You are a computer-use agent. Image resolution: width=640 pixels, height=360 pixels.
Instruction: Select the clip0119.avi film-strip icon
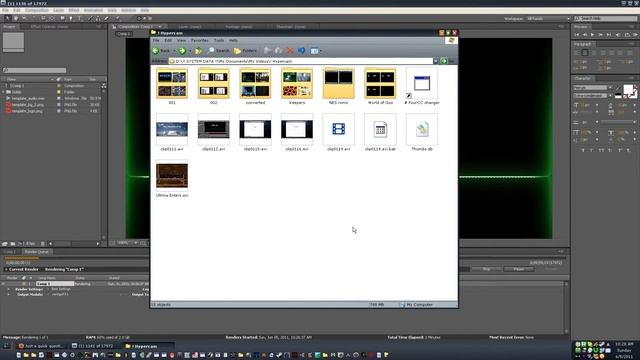click(x=338, y=129)
